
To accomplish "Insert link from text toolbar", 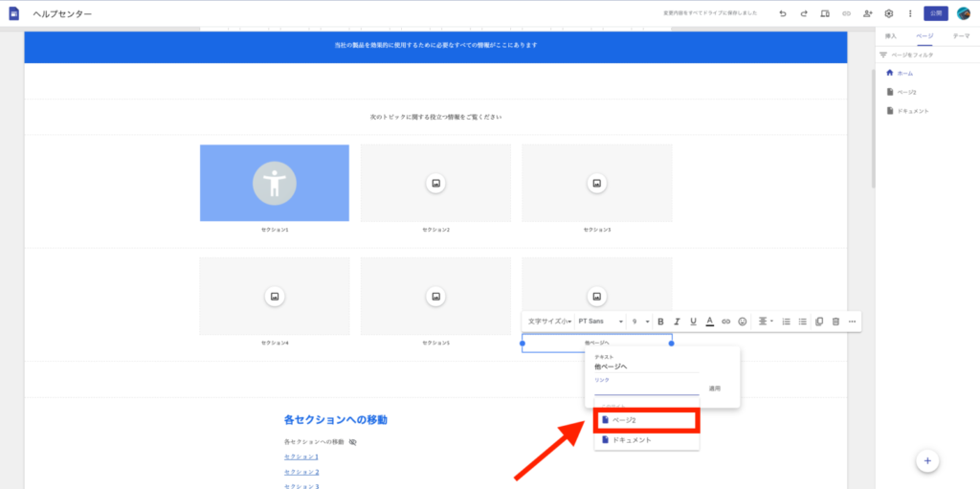I will click(725, 322).
